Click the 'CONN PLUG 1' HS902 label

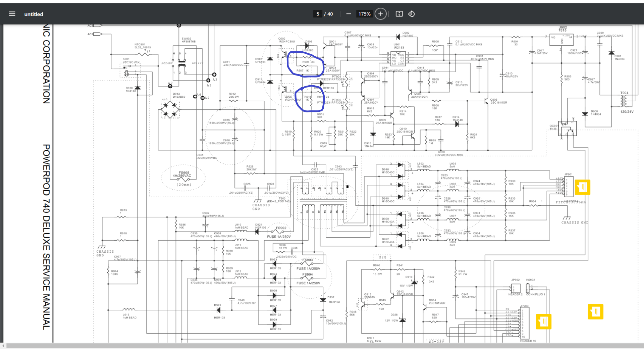click(535, 294)
